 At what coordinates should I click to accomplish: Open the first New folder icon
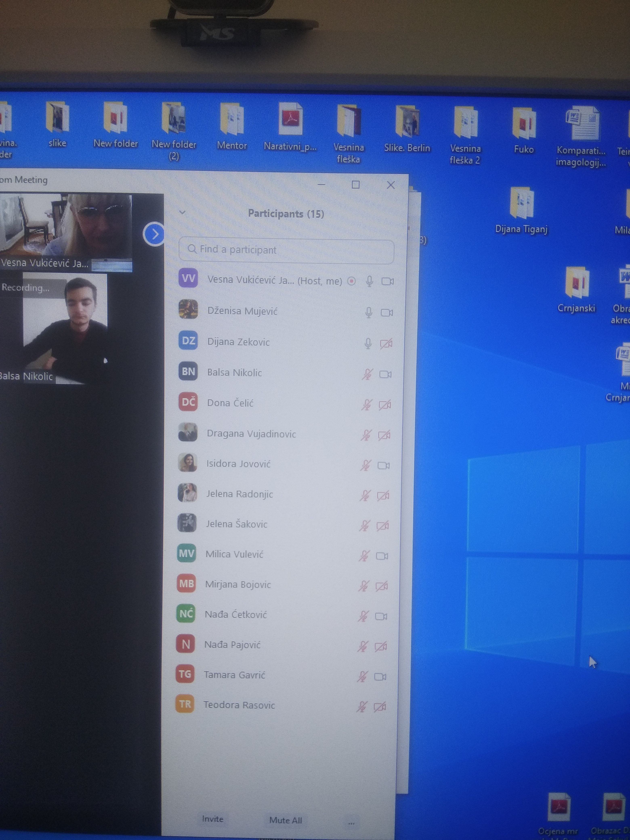[x=115, y=124]
